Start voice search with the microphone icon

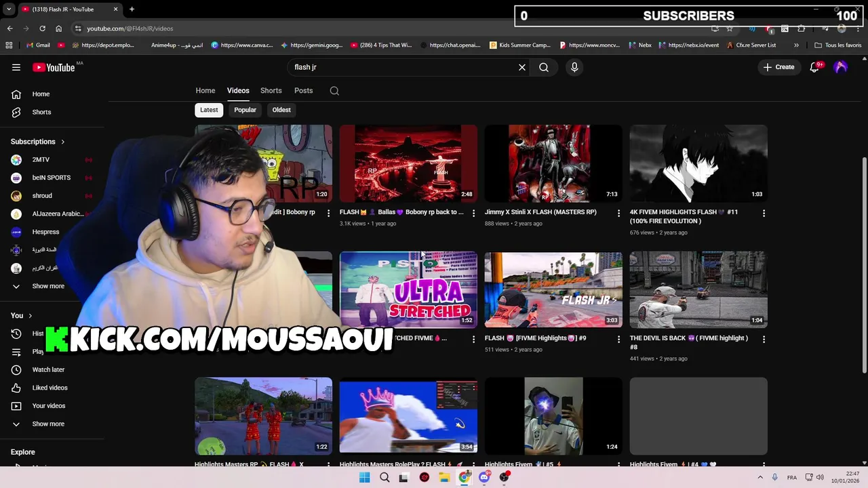coord(574,67)
